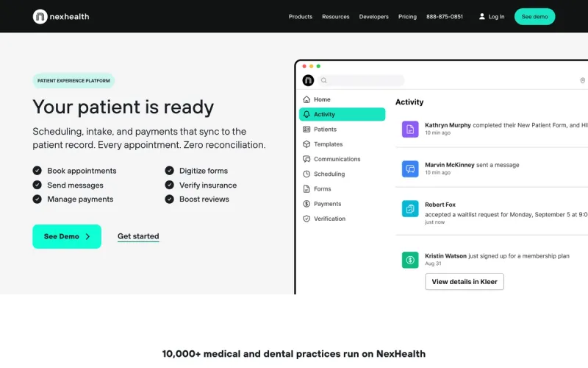Open the Products menu
Image resolution: width=588 pixels, height=368 pixels.
pos(301,16)
